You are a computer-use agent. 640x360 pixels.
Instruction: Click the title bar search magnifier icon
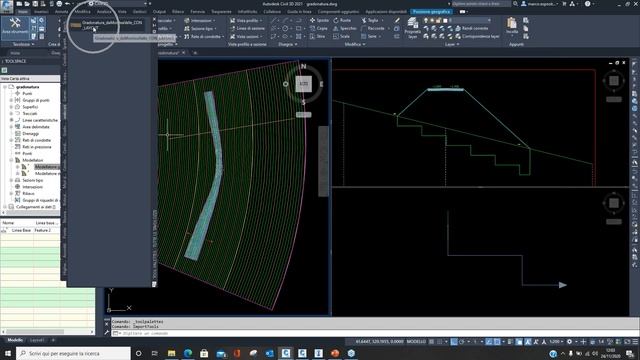[516, 4]
